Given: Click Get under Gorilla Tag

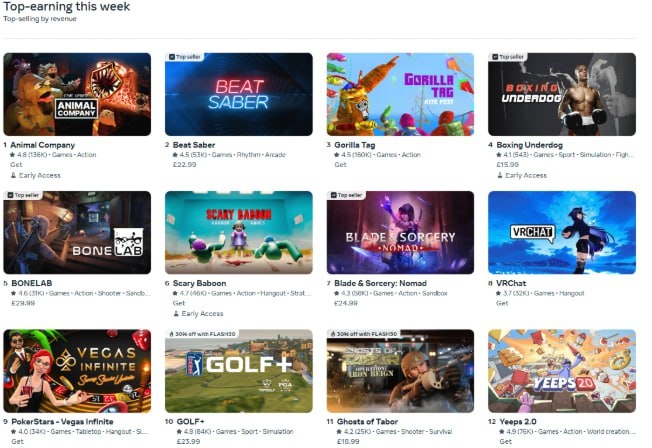Looking at the screenshot, I should (340, 165).
